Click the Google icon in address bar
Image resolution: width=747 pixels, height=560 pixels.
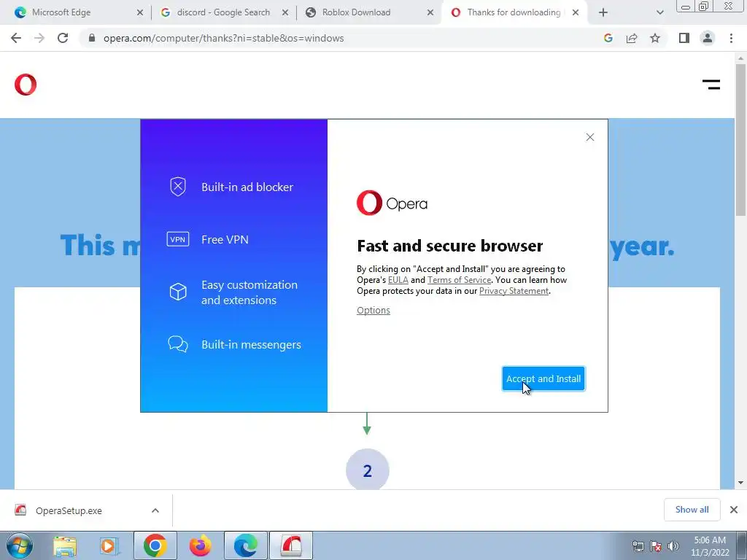[x=608, y=38]
